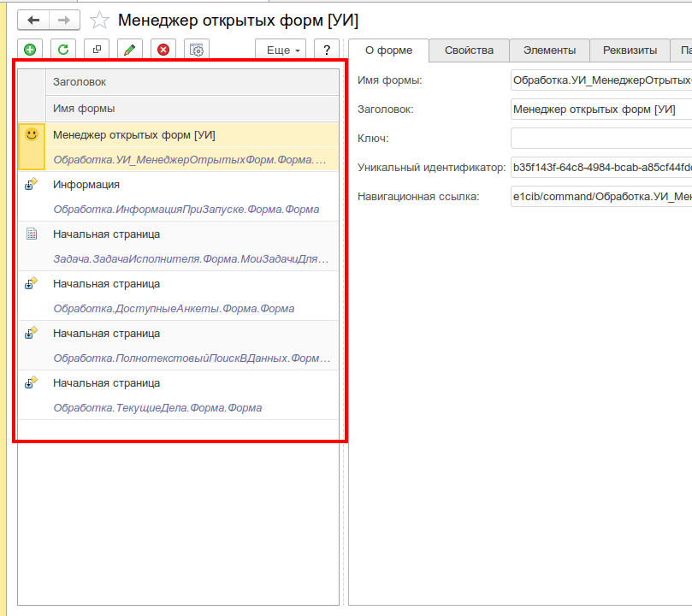Go back with left arrow button
The width and height of the screenshot is (692, 616).
point(33,20)
